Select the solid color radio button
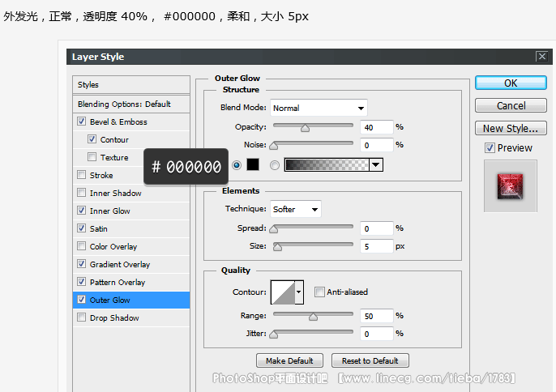The image size is (556, 392). [x=237, y=165]
